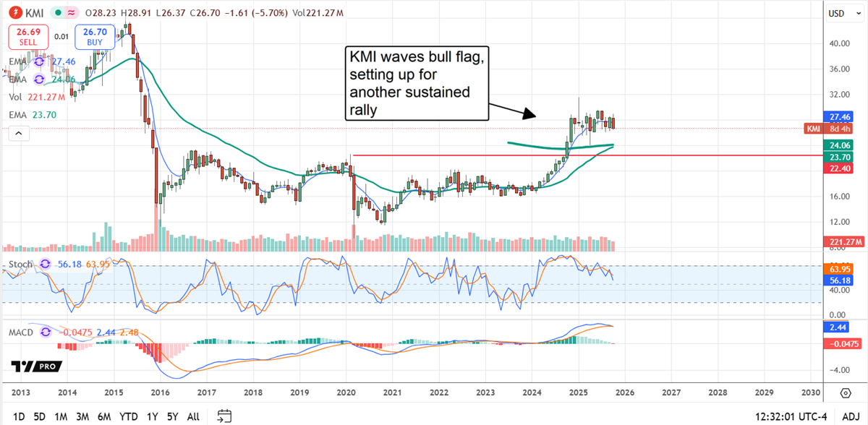Click the 24.06 green price axis label
The width and height of the screenshot is (868, 425).
(837, 144)
